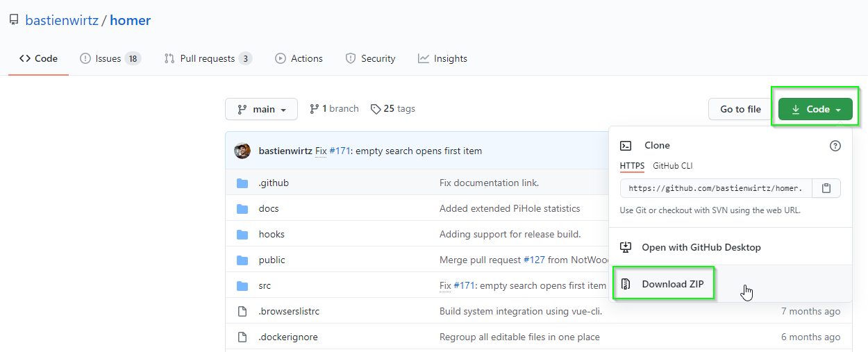Copy clone URL with clipboard icon
This screenshot has width=868, height=352.
(x=826, y=188)
